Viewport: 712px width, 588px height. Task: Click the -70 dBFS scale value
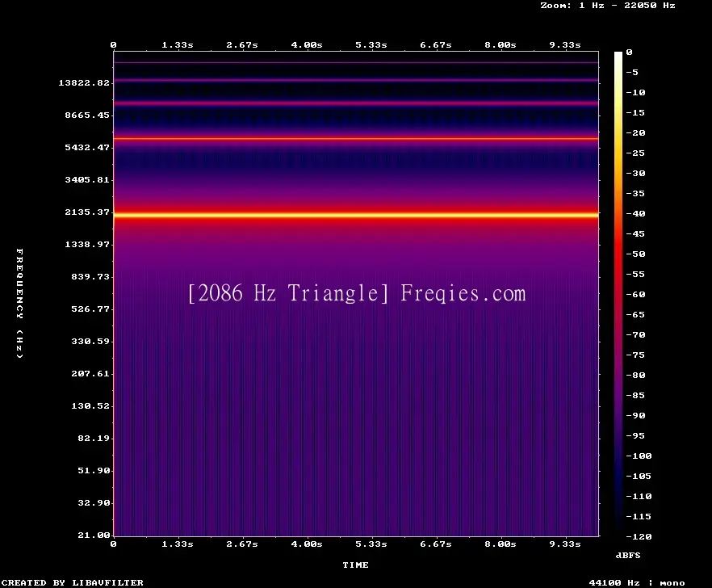635,335
